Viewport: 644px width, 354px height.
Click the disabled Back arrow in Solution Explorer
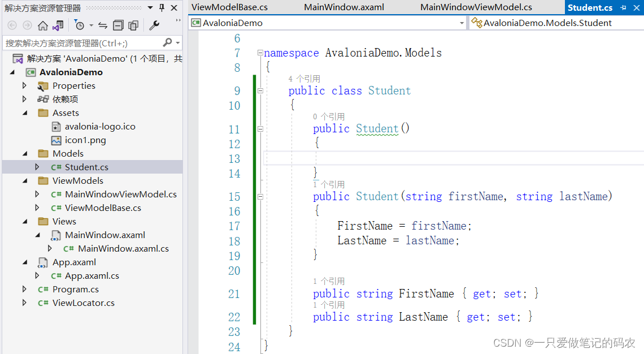coord(12,25)
